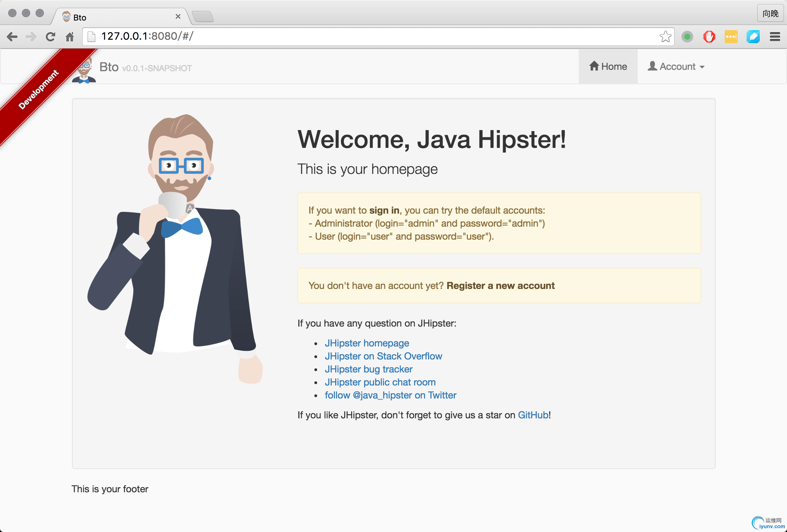Open the profile button labeled 向晚
Screen dimensions: 787x532
pyautogui.click(x=770, y=13)
